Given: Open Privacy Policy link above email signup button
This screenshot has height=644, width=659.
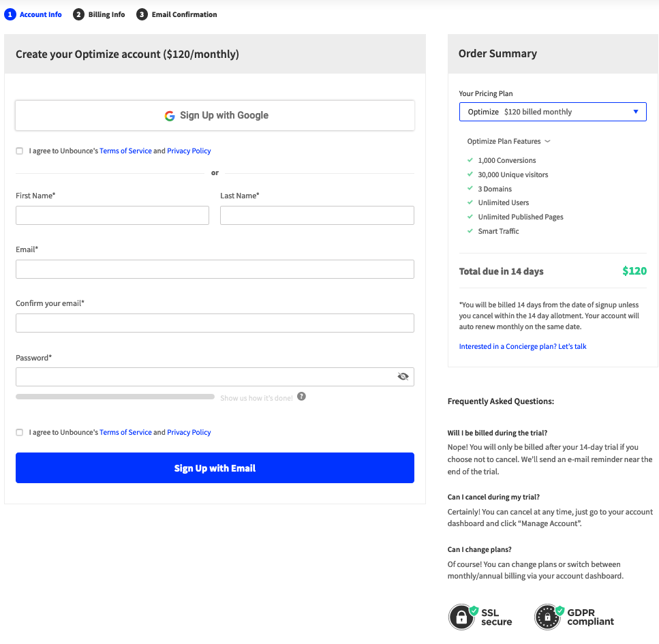Looking at the screenshot, I should coord(189,432).
